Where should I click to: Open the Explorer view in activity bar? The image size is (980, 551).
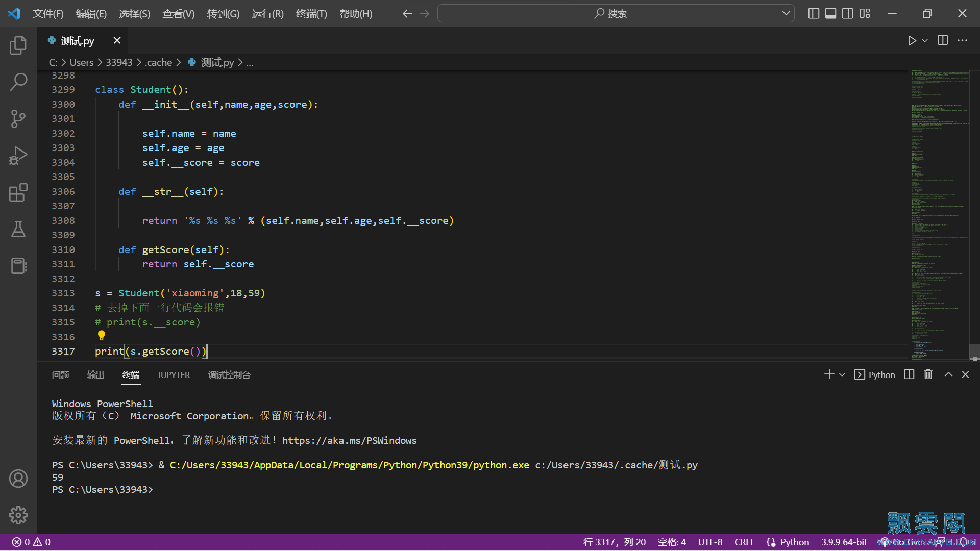tap(18, 45)
